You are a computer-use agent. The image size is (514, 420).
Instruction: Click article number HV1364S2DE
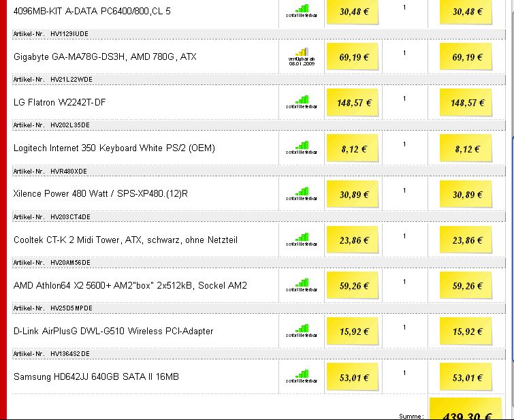pos(70,353)
